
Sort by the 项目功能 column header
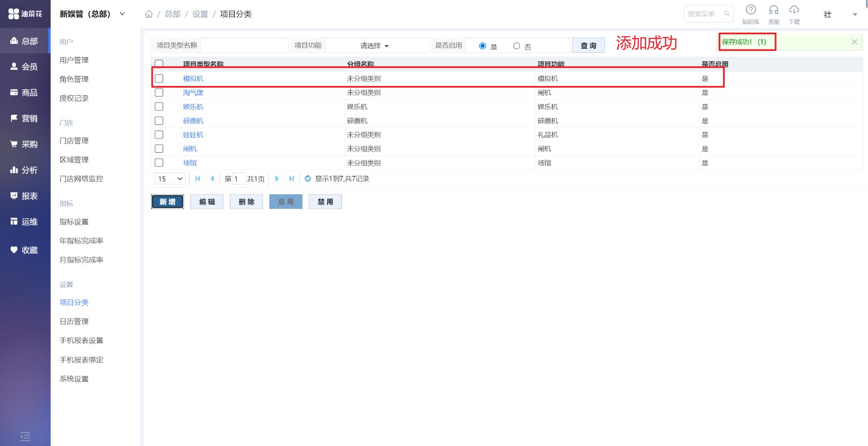pos(551,64)
